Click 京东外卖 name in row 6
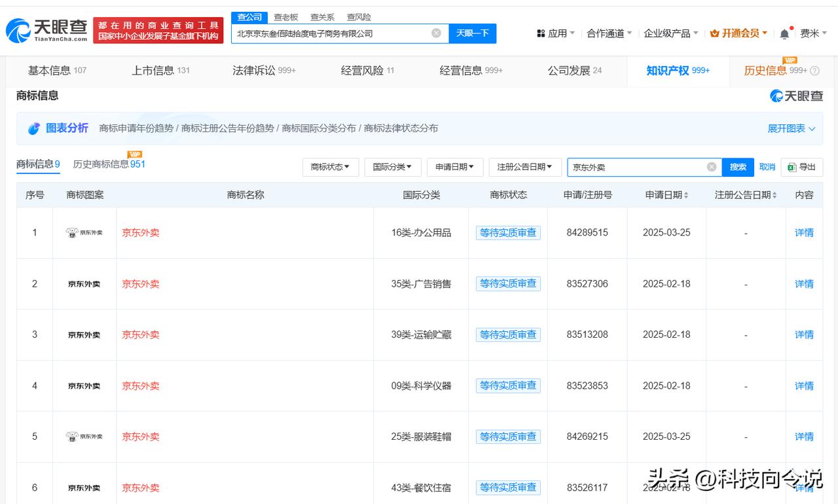This screenshot has height=504, width=838. (141, 488)
